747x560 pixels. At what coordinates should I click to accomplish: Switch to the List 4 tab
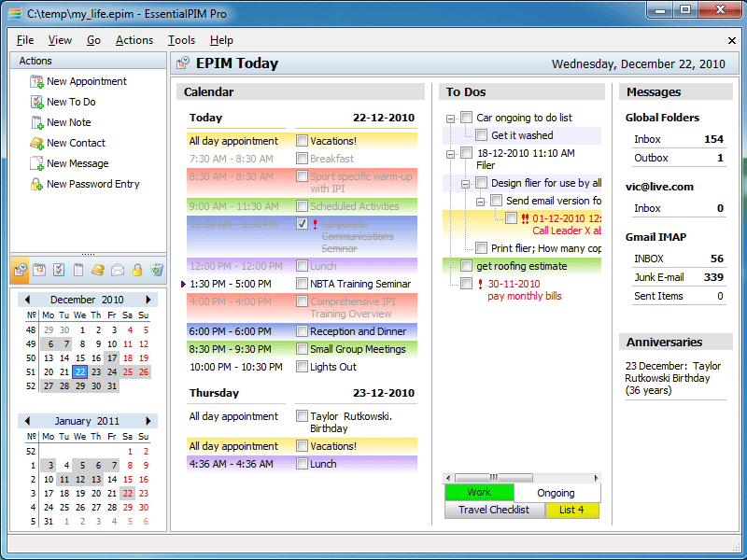coord(571,510)
